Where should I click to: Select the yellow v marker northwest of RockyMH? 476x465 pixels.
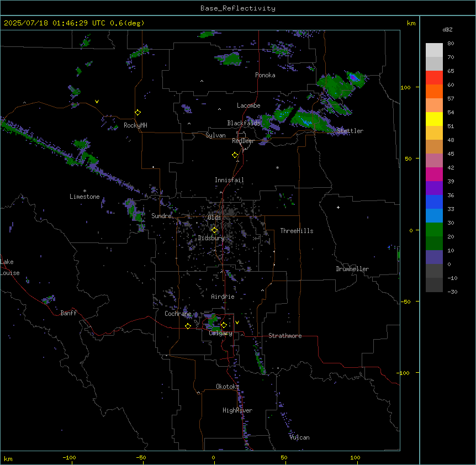point(97,102)
